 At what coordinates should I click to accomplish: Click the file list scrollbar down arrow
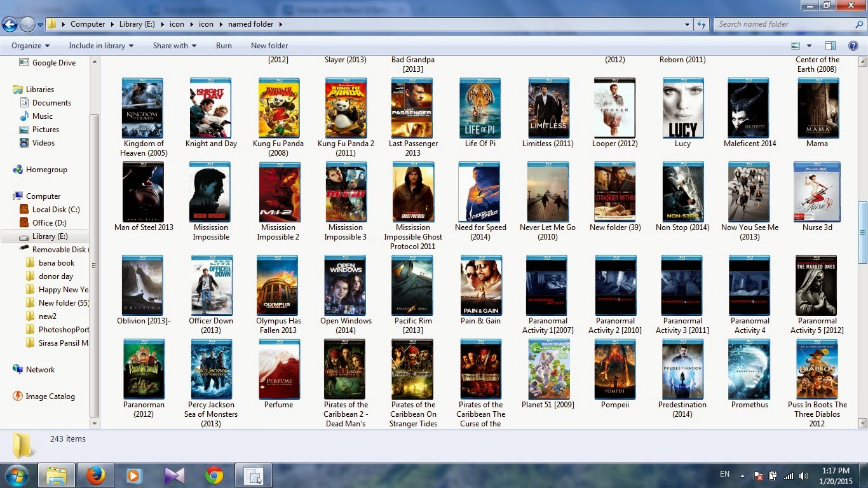[862, 423]
